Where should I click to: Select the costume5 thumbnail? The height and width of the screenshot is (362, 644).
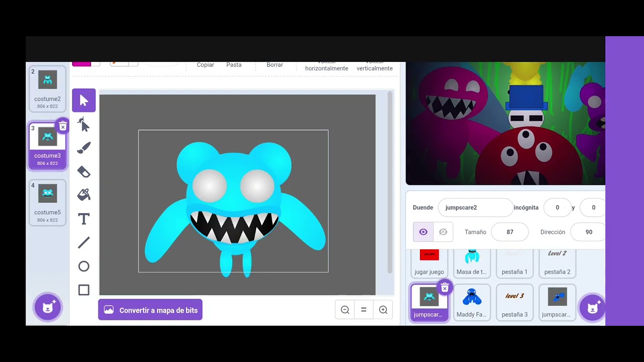click(47, 203)
